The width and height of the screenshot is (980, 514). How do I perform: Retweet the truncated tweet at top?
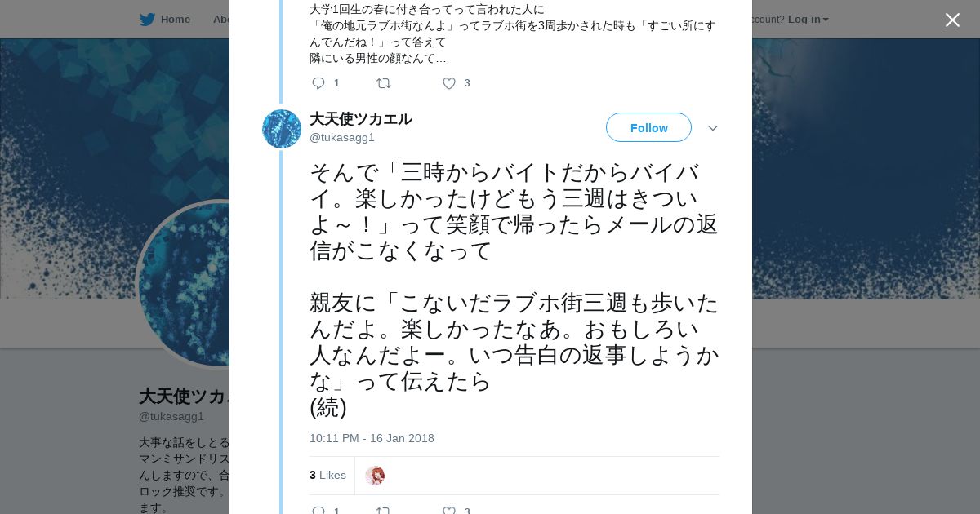383,83
